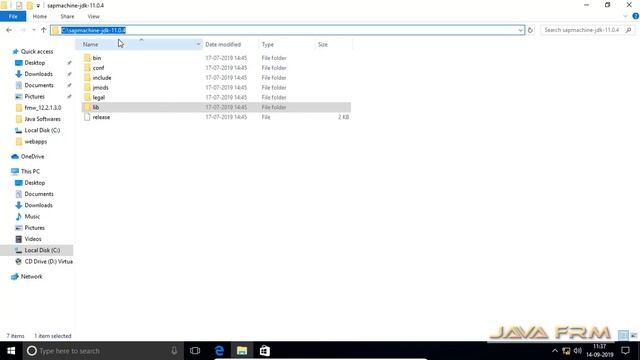Open Pictures under This PC

[34, 228]
